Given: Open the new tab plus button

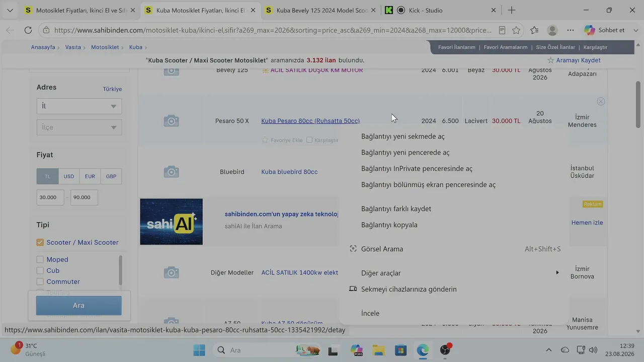Looking at the screenshot, I should coord(512,10).
